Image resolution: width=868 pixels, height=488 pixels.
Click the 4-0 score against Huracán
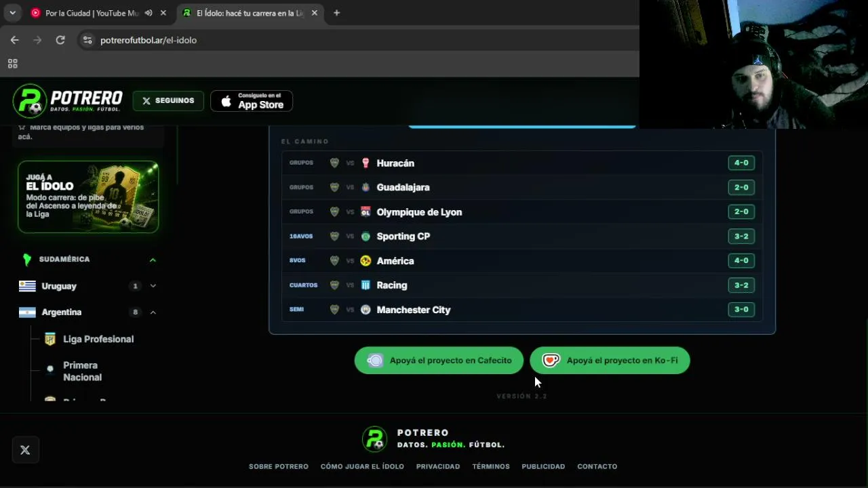click(741, 163)
